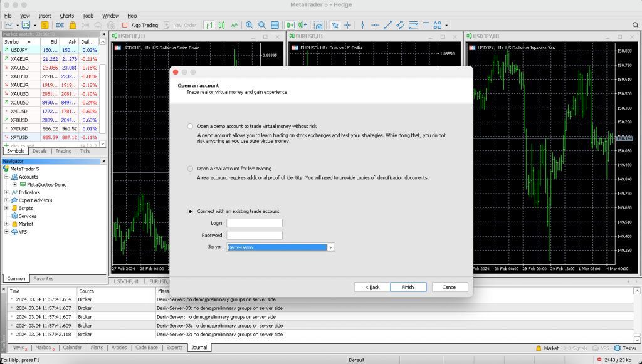Screen dimensions: 642x364
Task: Expand the Indicators tree node
Action: [7, 192]
